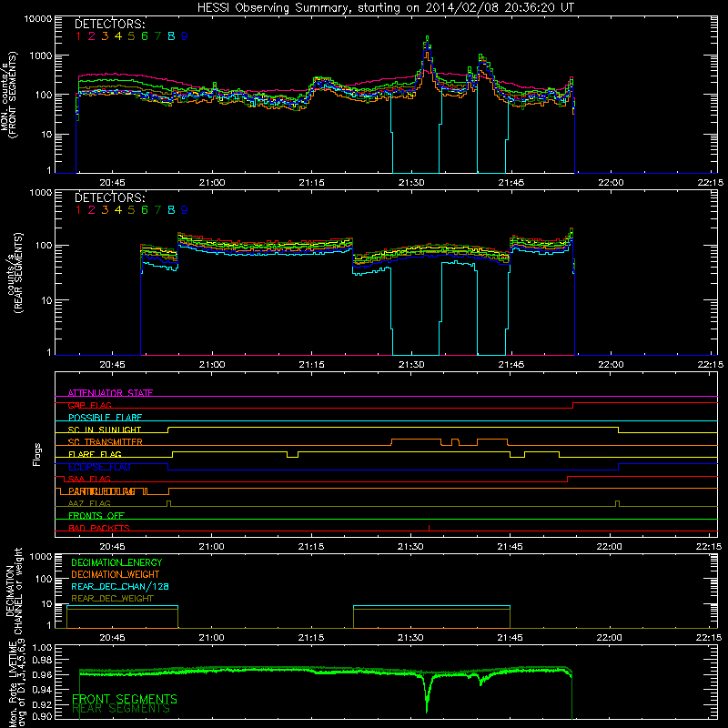The image size is (728, 728).
Task: Select blue detector 9 in the front segments legend
Action: click(185, 36)
